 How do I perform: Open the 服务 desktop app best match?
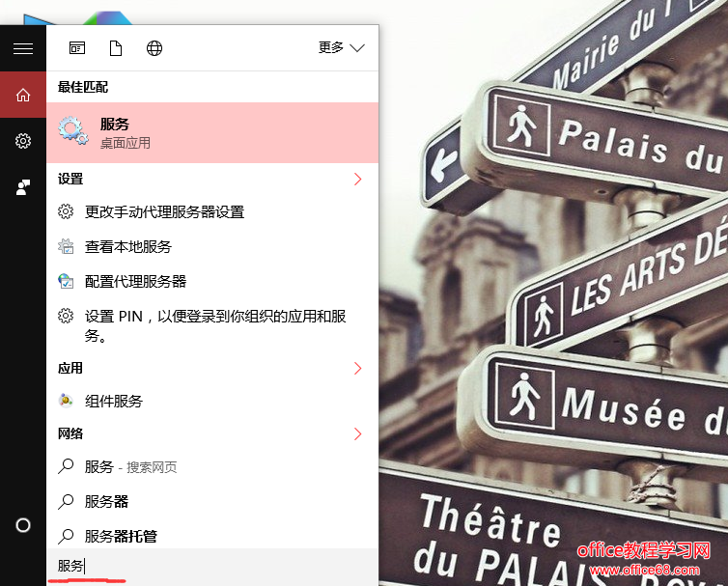[212, 133]
